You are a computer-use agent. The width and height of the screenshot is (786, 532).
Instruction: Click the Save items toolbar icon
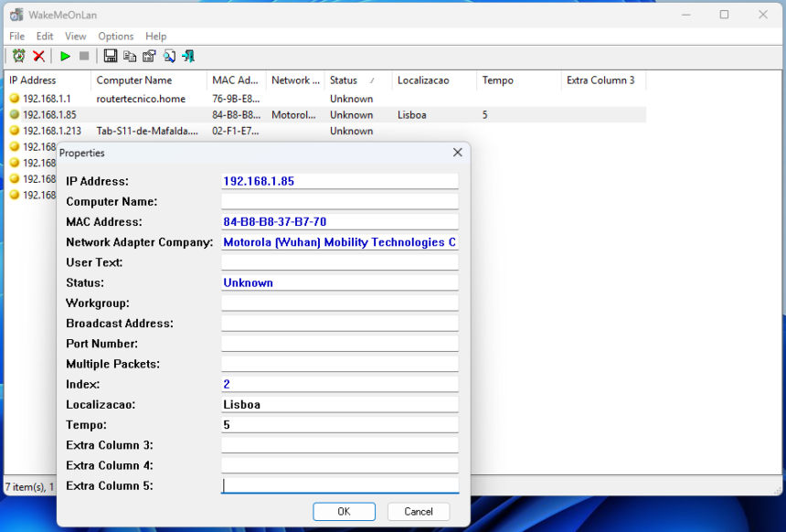[109, 56]
